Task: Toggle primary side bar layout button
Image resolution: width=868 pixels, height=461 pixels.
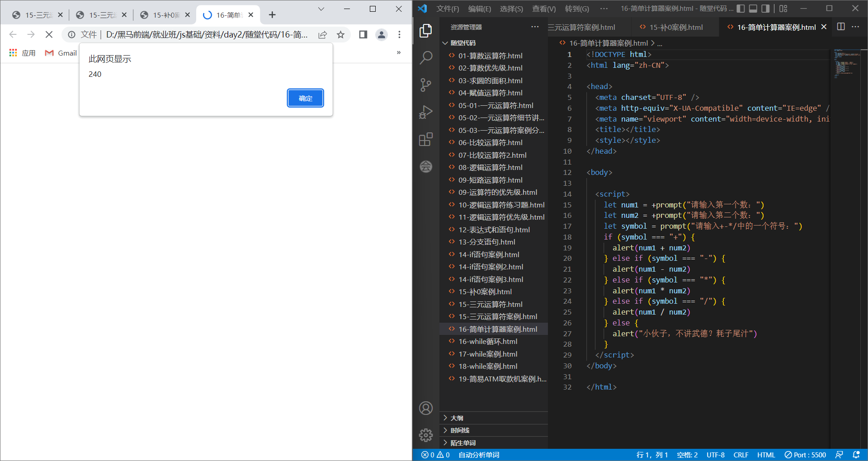Action: pos(741,8)
